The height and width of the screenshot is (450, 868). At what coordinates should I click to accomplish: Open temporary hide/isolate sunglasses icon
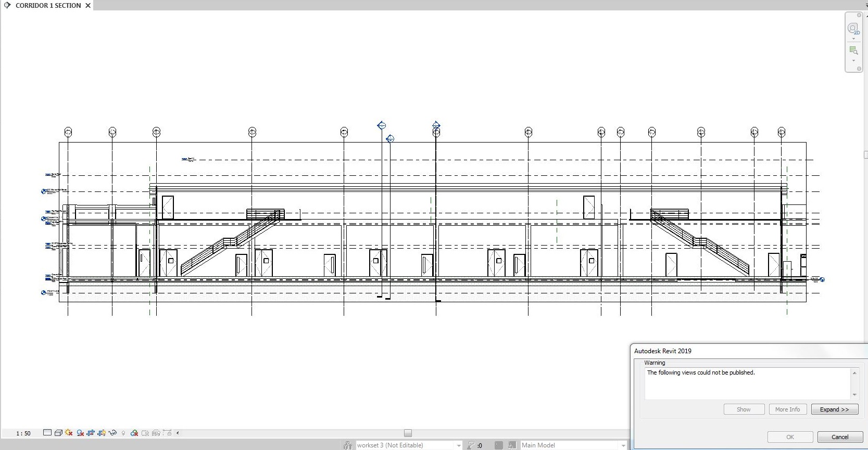point(112,433)
